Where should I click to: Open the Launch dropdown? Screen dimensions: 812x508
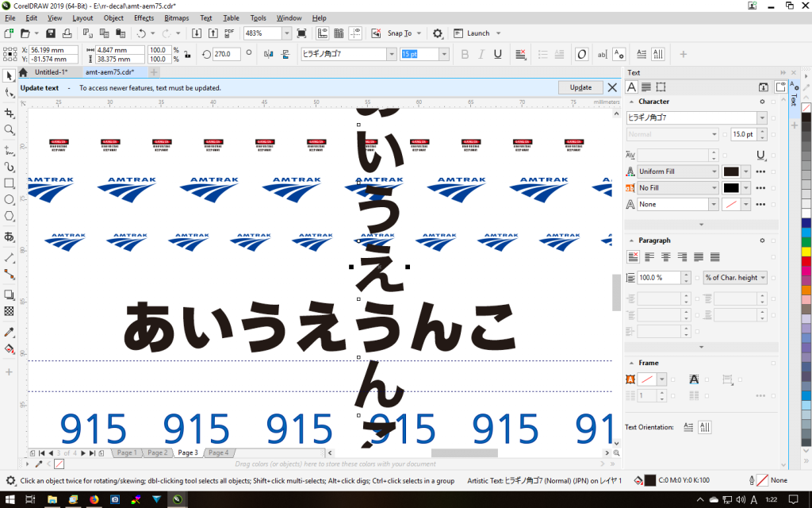[498, 33]
